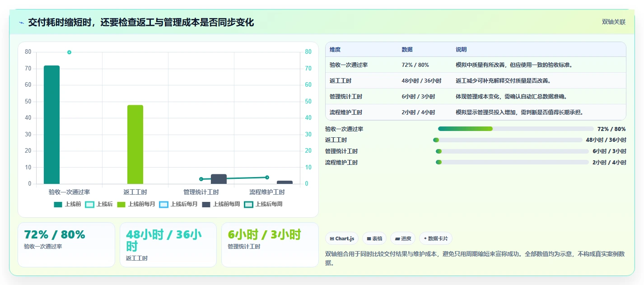Click the footer note starting 双轴组合用于
The image size is (644, 285).
(x=475, y=258)
